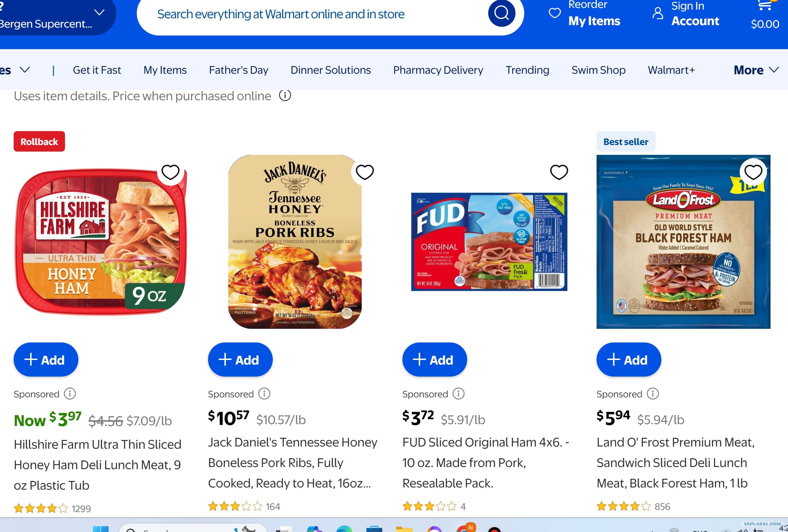The height and width of the screenshot is (532, 788).
Task: Show sponsored info for FUD Sliced Ham
Action: (x=458, y=394)
